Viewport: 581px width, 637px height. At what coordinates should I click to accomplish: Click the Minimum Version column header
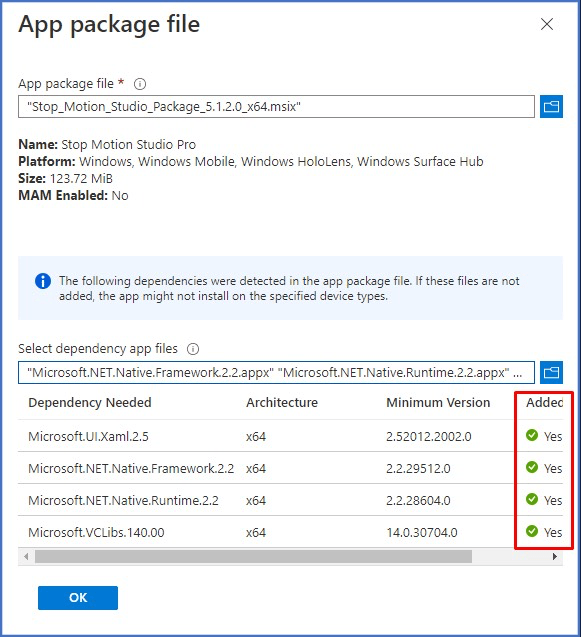click(x=438, y=402)
